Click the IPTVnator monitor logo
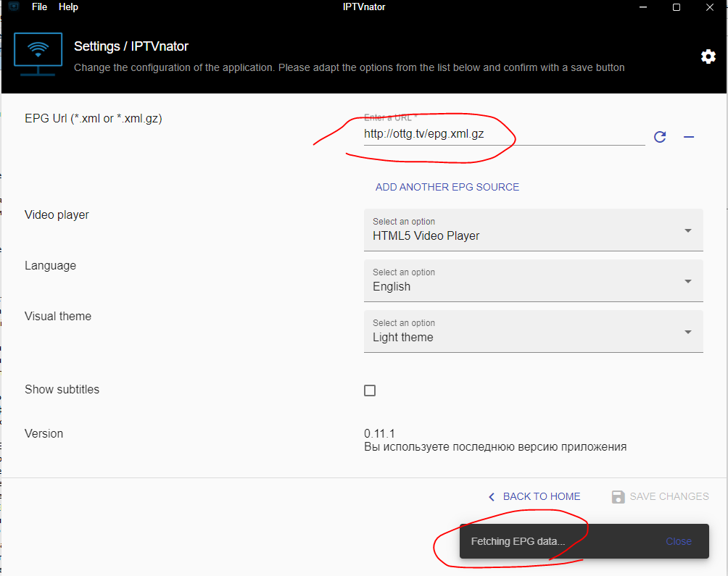Screen dimensions: 728x576 tap(38, 54)
